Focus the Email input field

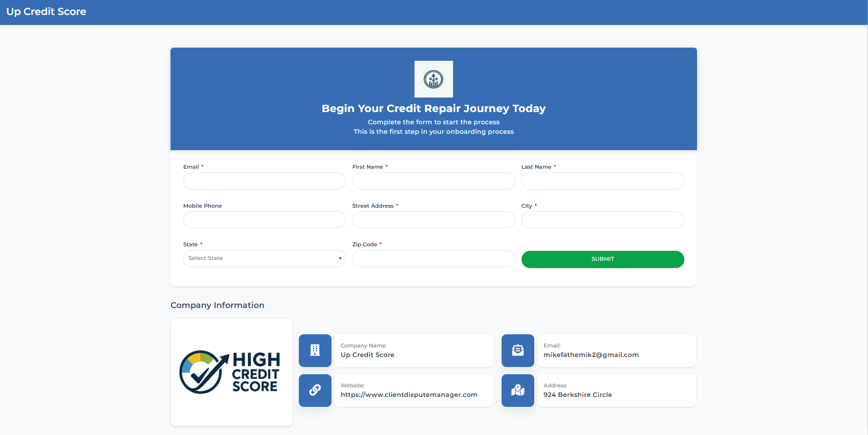[x=264, y=181]
